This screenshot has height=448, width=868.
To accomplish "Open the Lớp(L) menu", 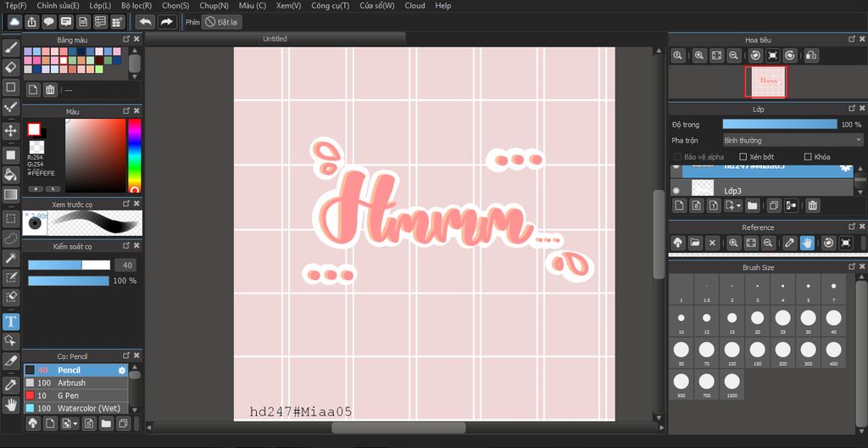I will (x=100, y=6).
